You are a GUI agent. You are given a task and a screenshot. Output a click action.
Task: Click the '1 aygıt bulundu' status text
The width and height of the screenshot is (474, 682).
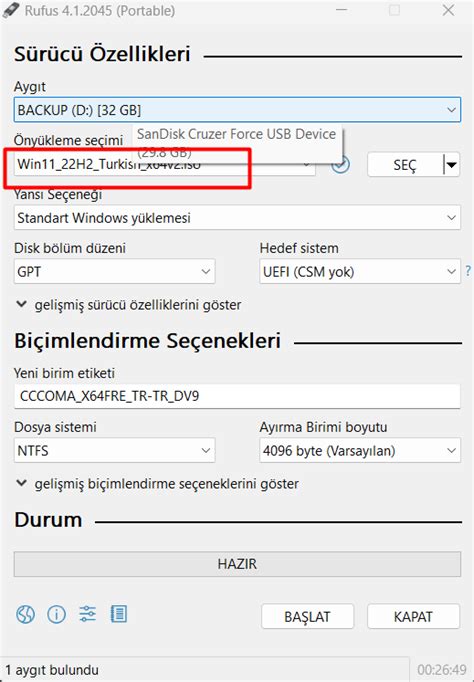coord(52,670)
